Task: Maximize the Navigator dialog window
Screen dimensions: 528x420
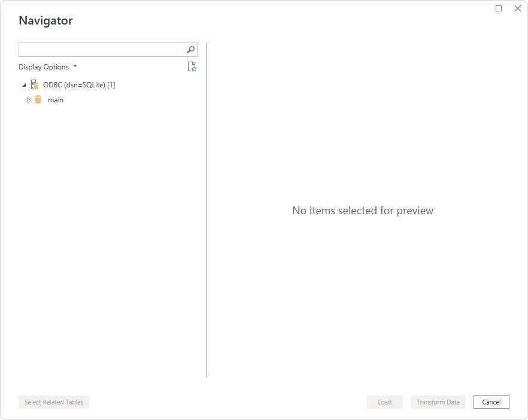Action: pyautogui.click(x=499, y=8)
